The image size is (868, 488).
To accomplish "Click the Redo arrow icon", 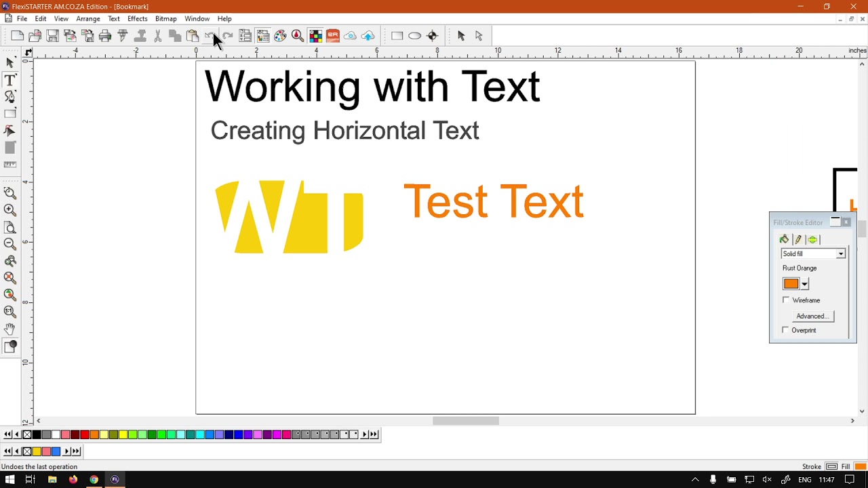I will click(228, 36).
